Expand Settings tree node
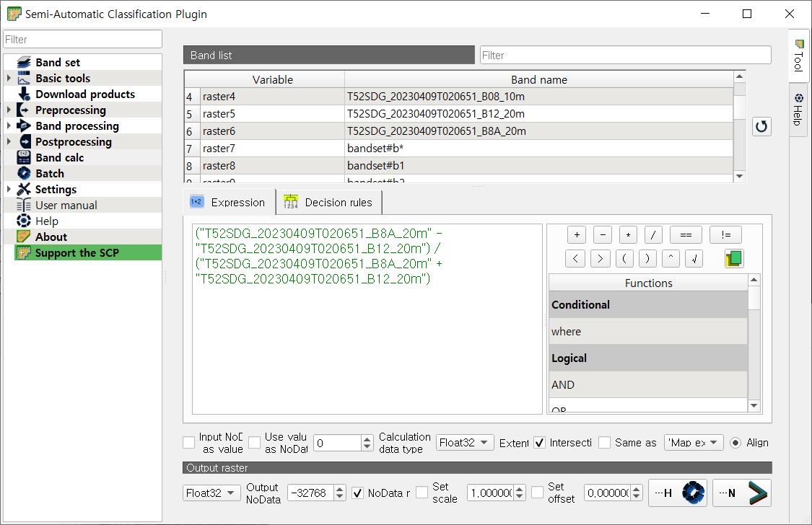 click(x=9, y=190)
